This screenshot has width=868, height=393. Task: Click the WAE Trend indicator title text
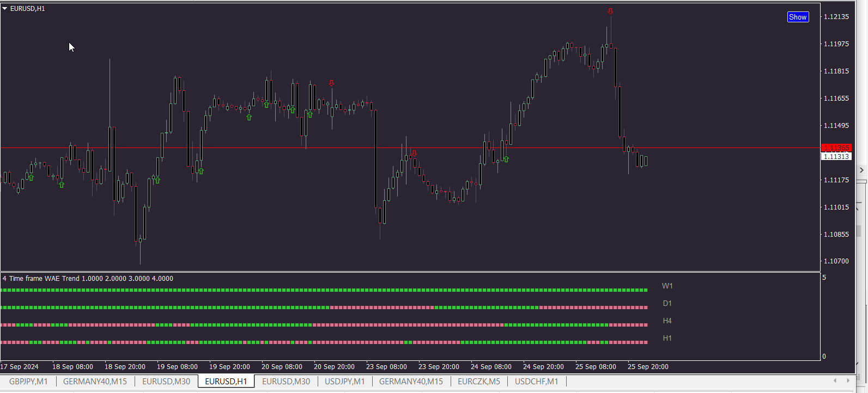point(88,279)
